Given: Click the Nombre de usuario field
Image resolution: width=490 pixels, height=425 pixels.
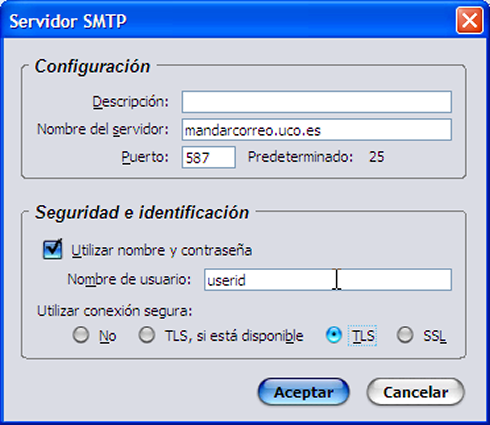Looking at the screenshot, I should 328,279.
